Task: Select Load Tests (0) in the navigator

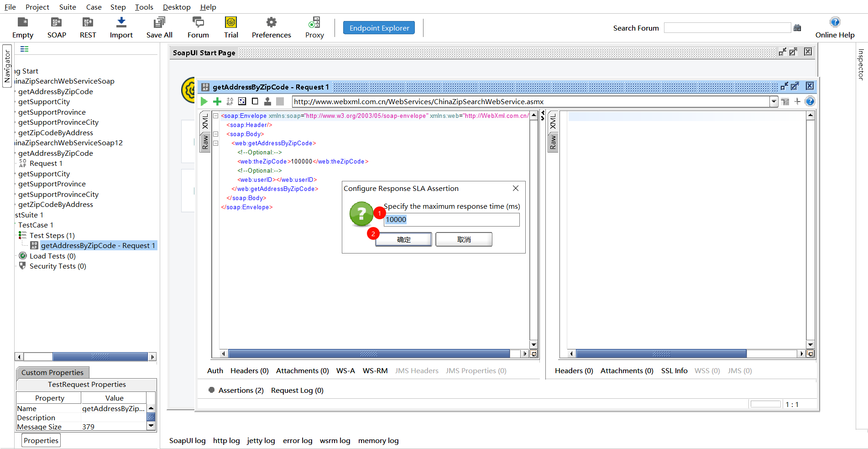Action: point(52,256)
